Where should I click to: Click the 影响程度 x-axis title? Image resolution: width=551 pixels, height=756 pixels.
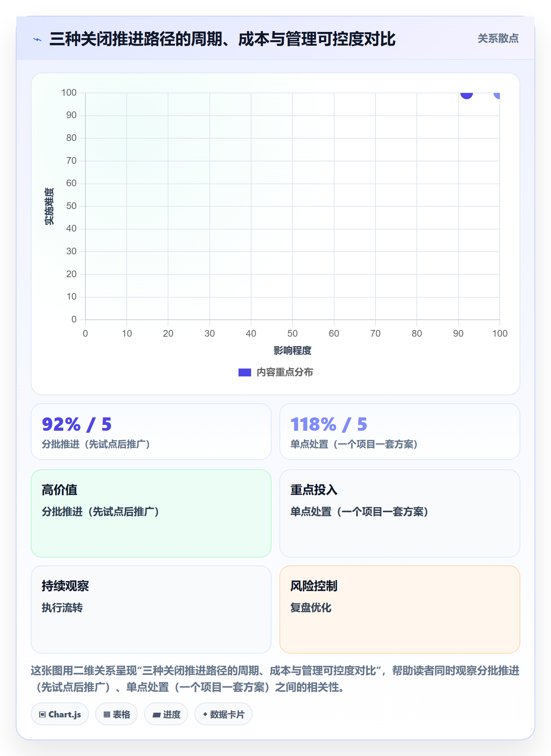(x=292, y=350)
